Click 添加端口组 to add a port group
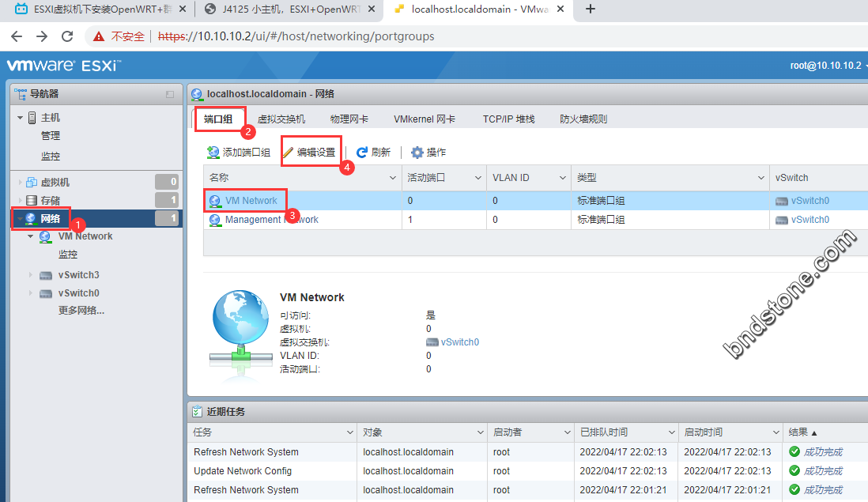 [239, 153]
